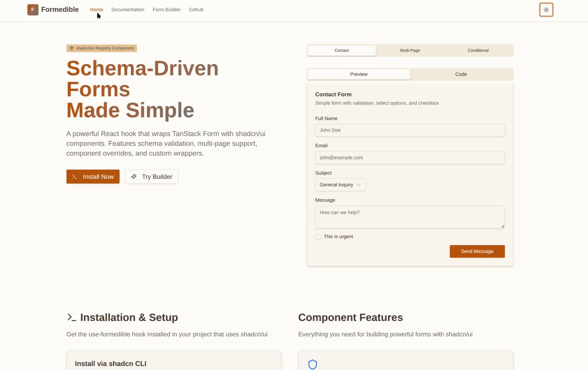This screenshot has width=588, height=370.
Task: Show the Preview tab
Action: click(x=359, y=74)
